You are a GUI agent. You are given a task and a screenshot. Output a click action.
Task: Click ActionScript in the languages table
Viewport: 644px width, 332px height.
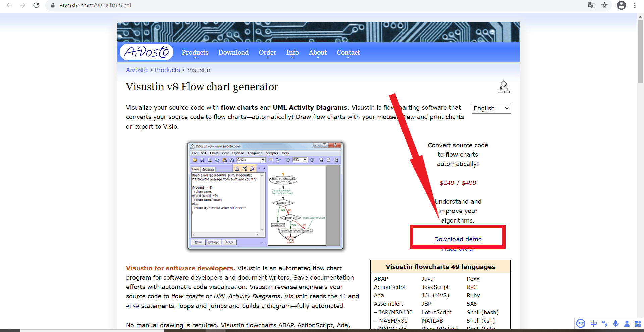[390, 287]
